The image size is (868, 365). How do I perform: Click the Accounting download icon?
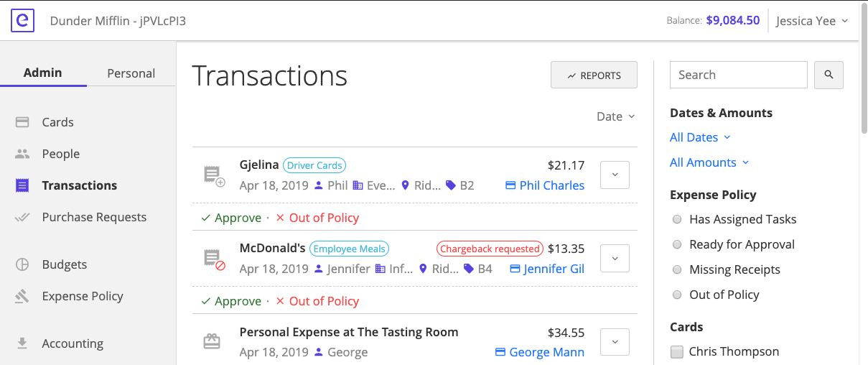tap(22, 343)
